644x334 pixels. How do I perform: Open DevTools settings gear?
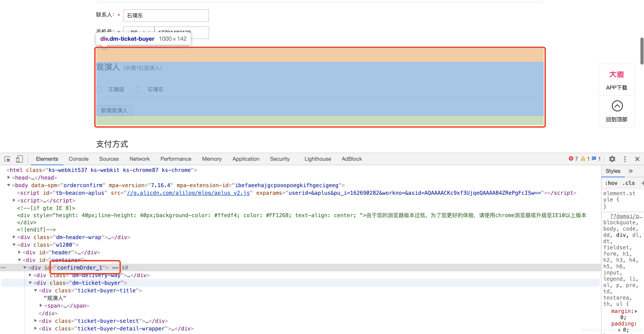612,159
